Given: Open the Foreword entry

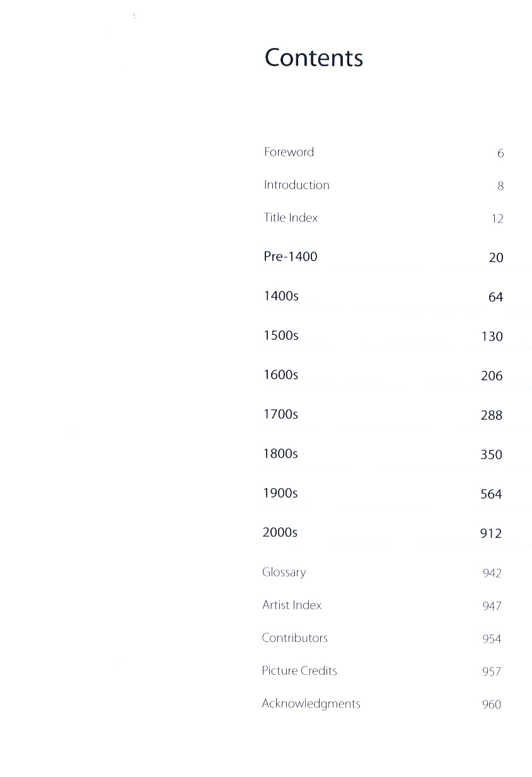Looking at the screenshot, I should [x=289, y=152].
